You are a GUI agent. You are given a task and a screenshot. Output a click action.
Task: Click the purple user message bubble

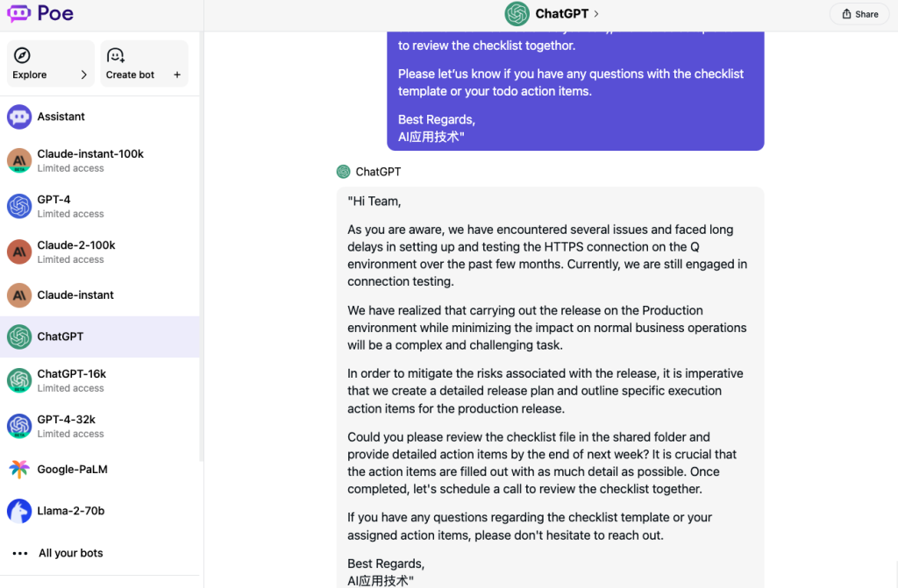(x=575, y=88)
